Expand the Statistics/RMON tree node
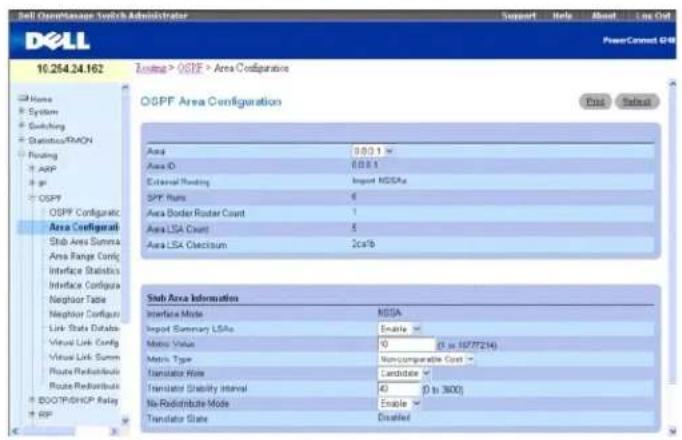Screen dimensions: 682x440 (x=21, y=140)
